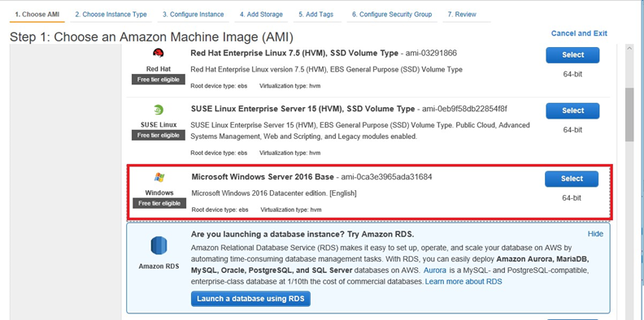Go to 3. Configure Instance step
The image size is (644, 320).
pos(193,15)
